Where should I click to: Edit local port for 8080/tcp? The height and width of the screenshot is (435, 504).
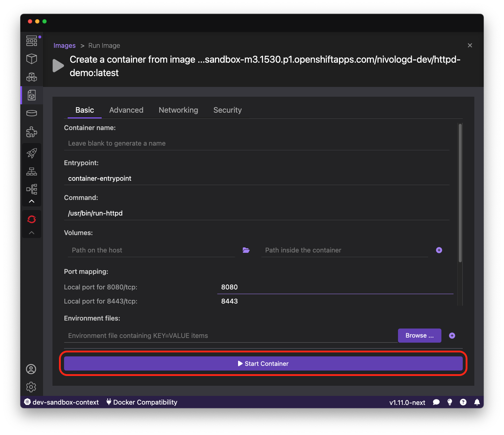tap(335, 287)
